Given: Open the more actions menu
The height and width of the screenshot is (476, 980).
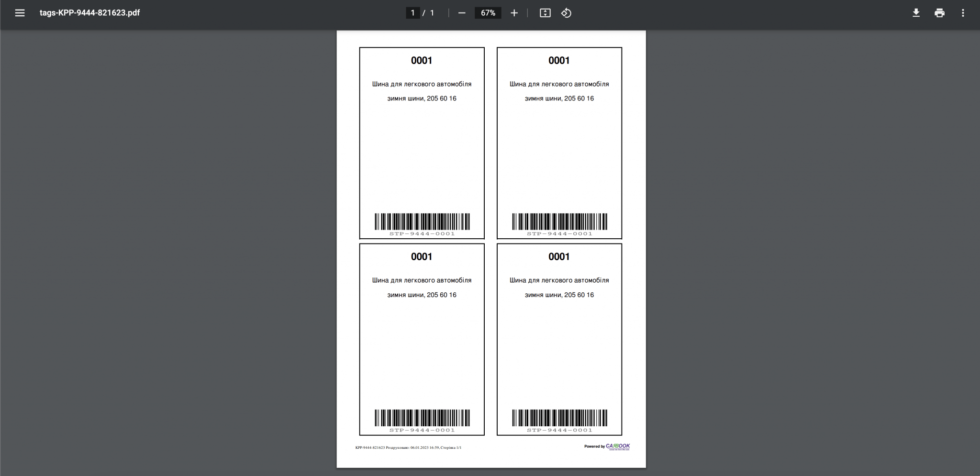Looking at the screenshot, I should (x=963, y=13).
